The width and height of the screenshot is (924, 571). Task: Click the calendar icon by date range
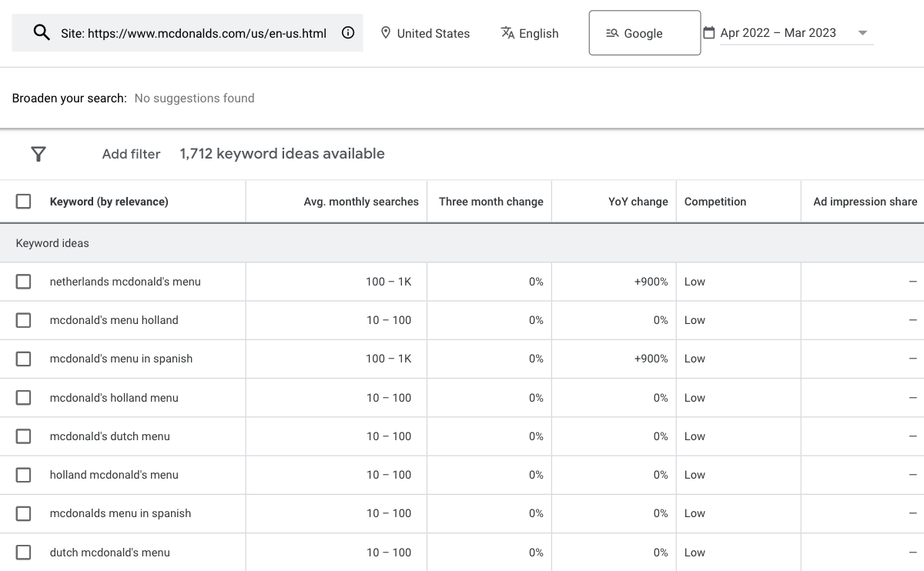point(709,32)
